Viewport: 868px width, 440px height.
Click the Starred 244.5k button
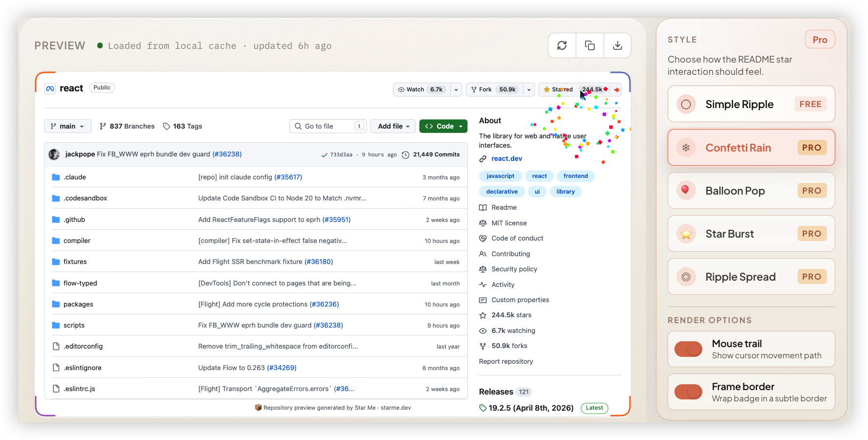(x=575, y=90)
